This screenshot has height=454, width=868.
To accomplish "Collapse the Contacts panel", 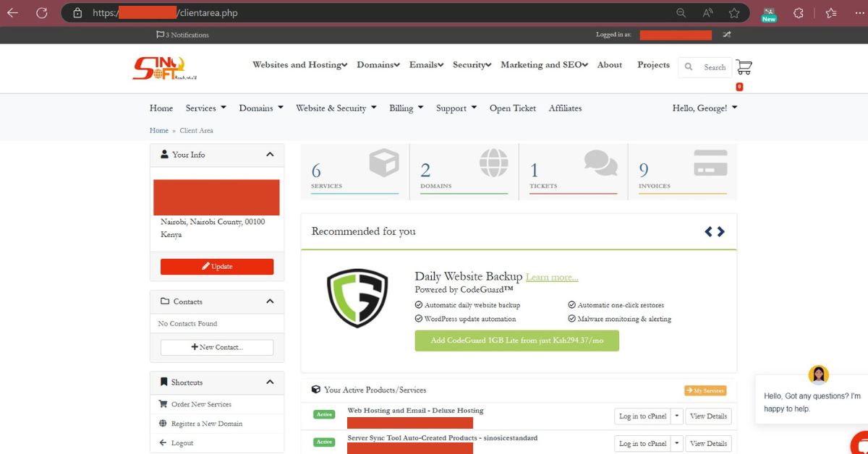I will point(270,301).
